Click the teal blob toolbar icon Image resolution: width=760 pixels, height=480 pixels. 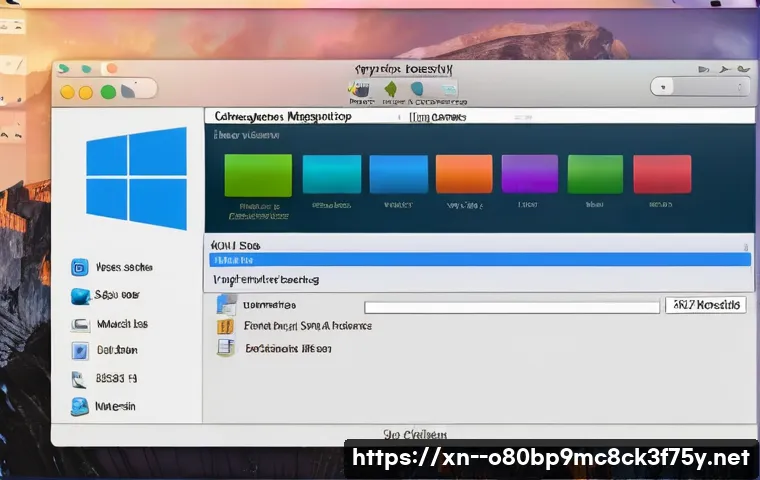click(417, 89)
